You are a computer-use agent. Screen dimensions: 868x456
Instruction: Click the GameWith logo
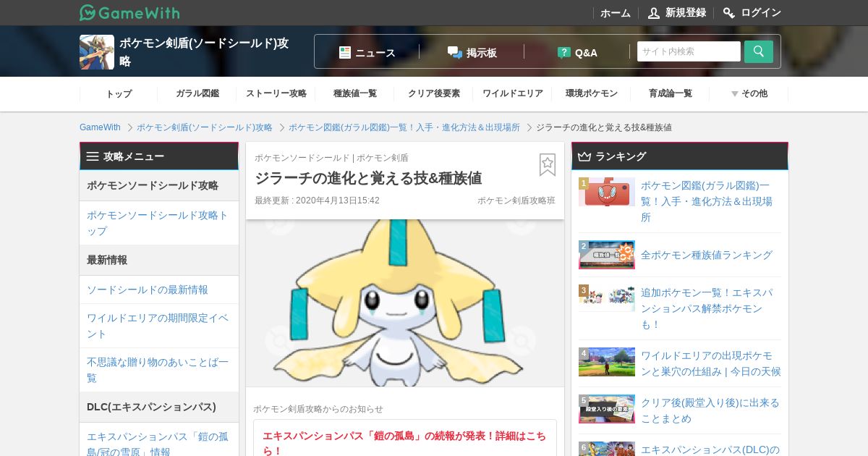tap(129, 12)
